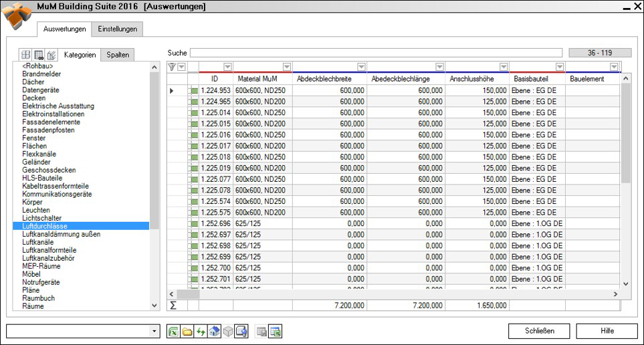Image resolution: width=644 pixels, height=345 pixels.
Task: Click the category list's scroll up arrow
Action: pos(154,67)
